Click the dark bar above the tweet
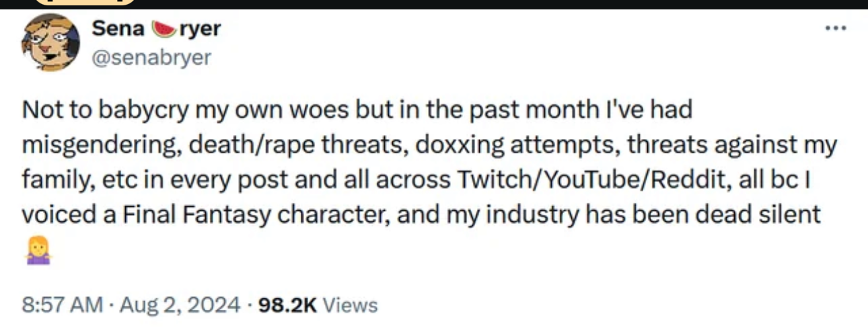868x336 pixels. (x=434, y=4)
